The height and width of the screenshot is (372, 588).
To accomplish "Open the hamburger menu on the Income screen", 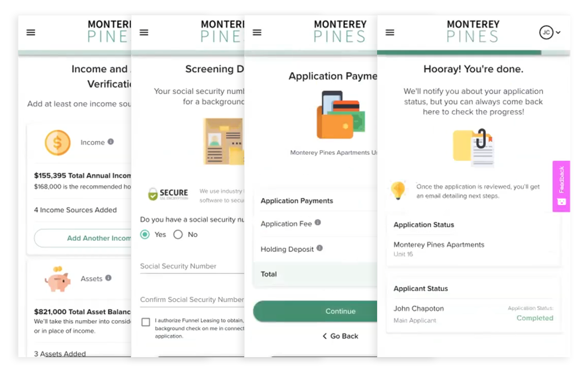I will point(31,32).
